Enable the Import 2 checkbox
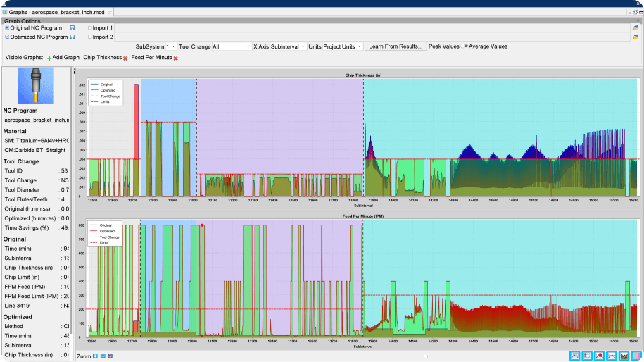This screenshot has height=362, width=644. 90,37
